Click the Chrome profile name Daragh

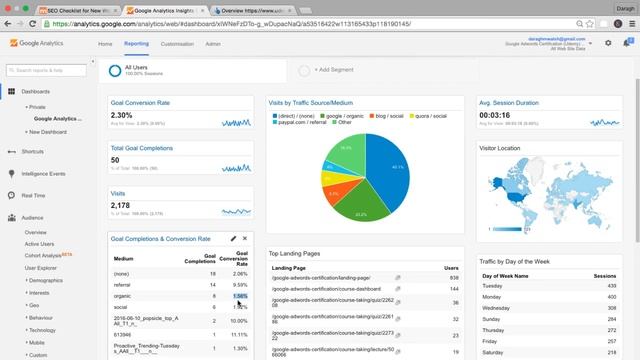coord(625,8)
